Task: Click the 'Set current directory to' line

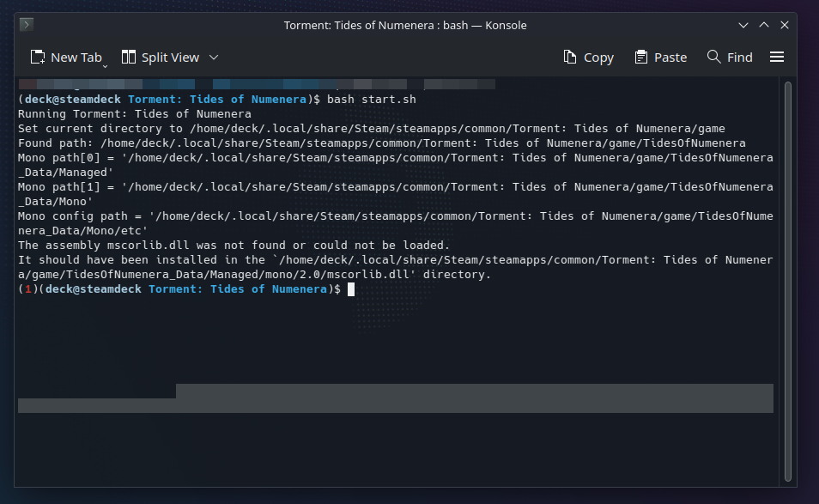Action: tap(372, 129)
